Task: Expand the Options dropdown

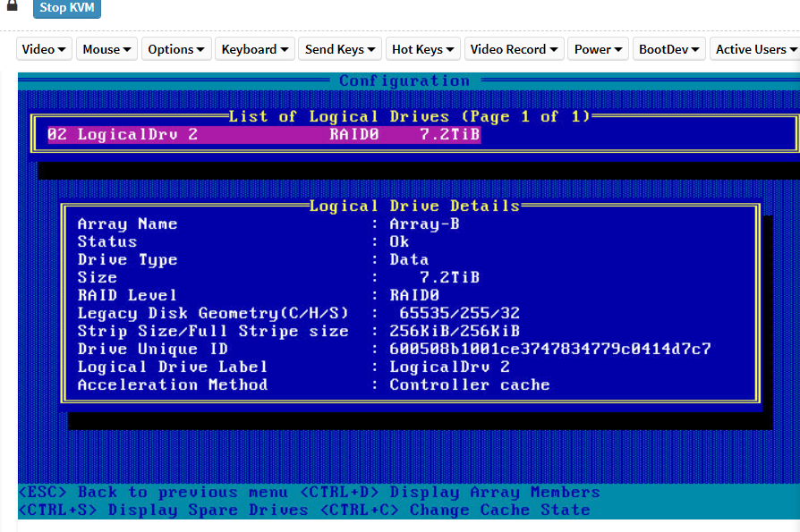Action: pyautogui.click(x=176, y=49)
